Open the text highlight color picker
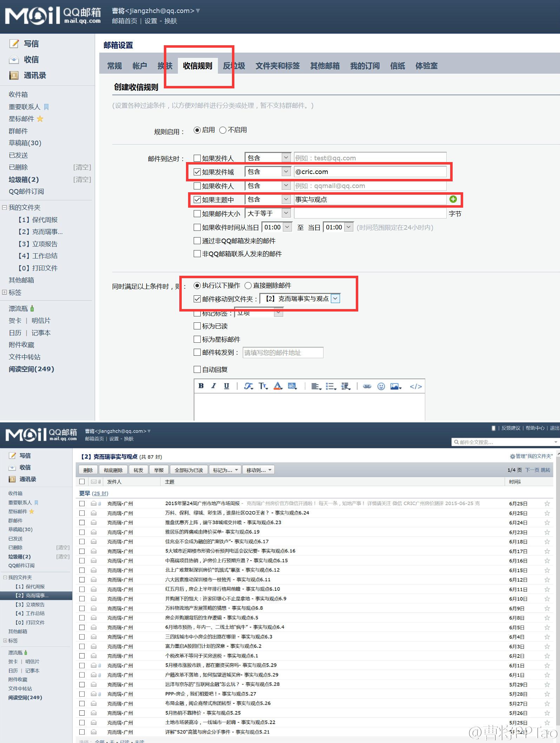Screen dimensions: 560x743 [x=292, y=386]
